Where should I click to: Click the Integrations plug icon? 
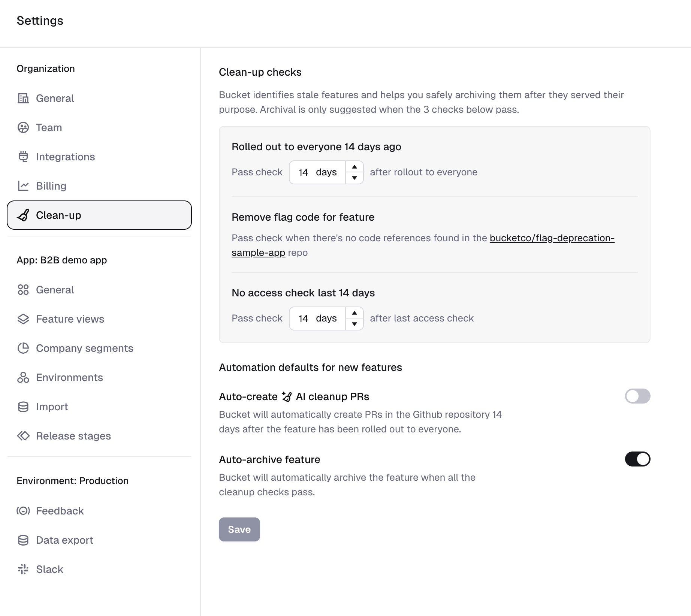tap(23, 157)
